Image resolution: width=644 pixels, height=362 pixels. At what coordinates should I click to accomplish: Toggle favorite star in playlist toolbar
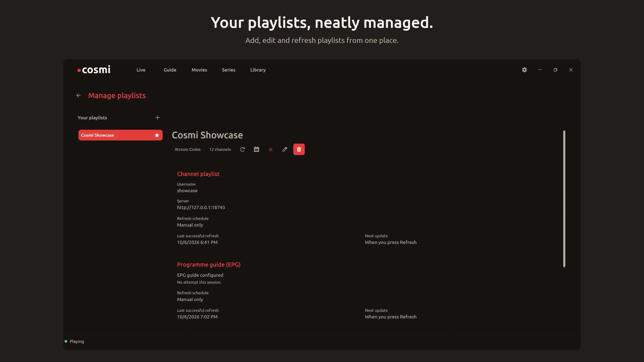coord(271,149)
